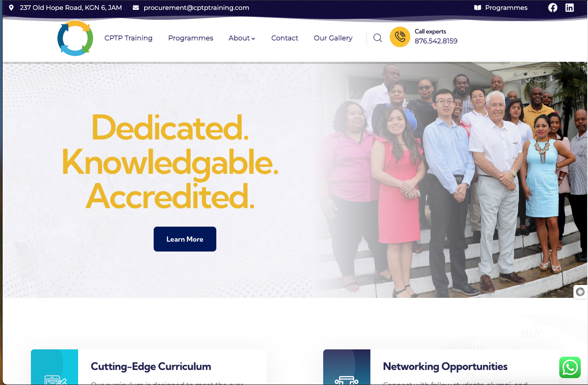Open the CPTP Training menu item
This screenshot has height=385, width=588.
pos(128,38)
